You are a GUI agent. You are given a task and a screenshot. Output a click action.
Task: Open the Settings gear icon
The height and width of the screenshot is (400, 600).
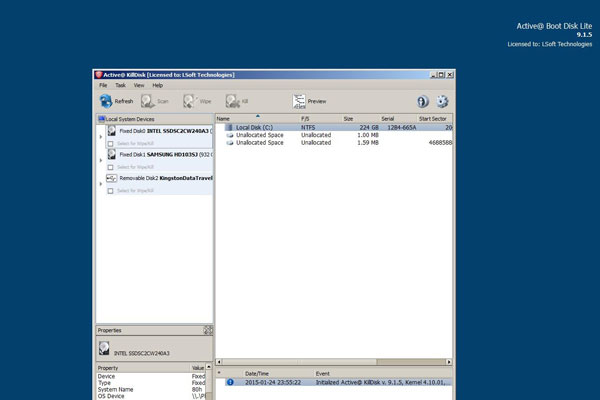[442, 101]
